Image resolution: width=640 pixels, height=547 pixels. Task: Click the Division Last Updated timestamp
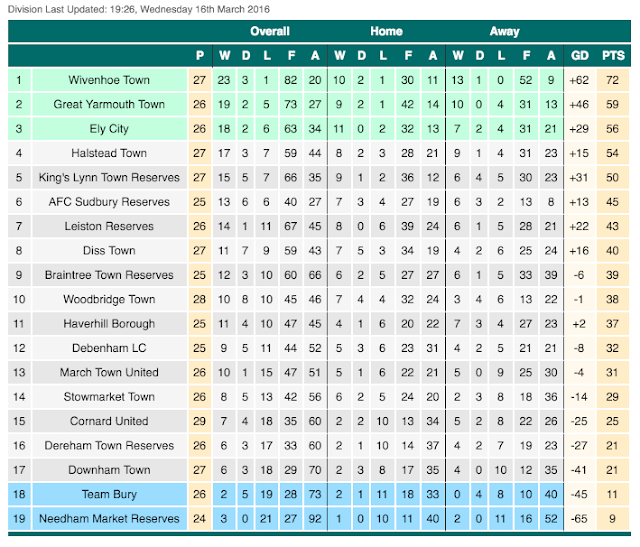tap(139, 9)
